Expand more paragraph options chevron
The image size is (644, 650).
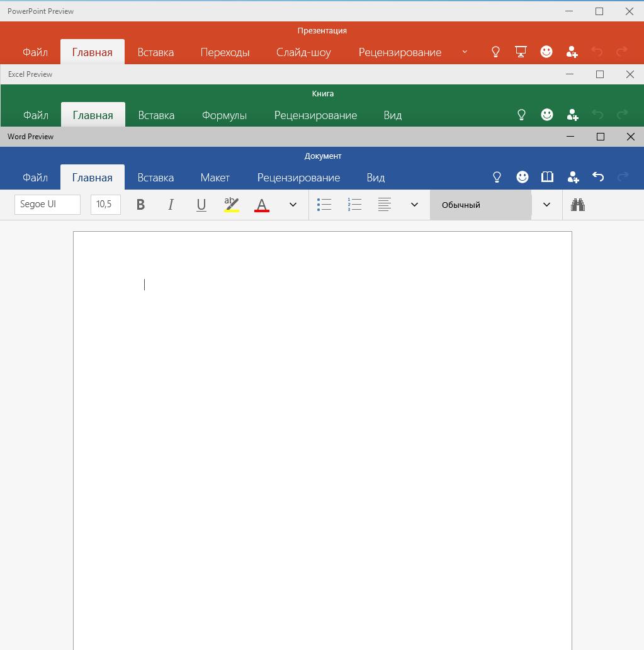[x=414, y=205]
